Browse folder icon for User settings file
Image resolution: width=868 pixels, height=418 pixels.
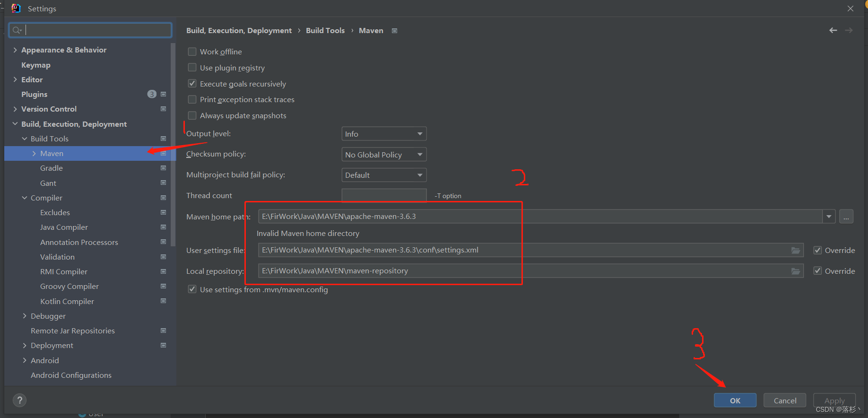point(796,250)
